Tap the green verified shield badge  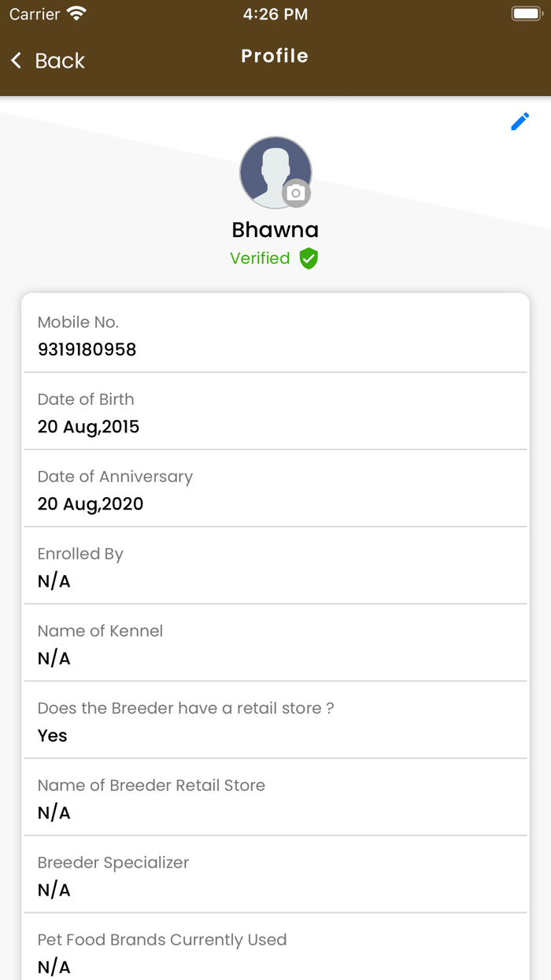[x=309, y=258]
